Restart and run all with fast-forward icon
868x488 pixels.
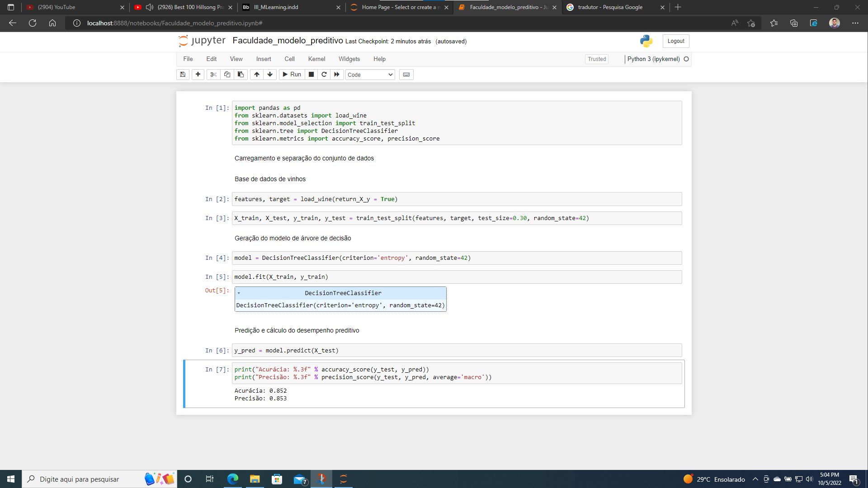point(337,75)
